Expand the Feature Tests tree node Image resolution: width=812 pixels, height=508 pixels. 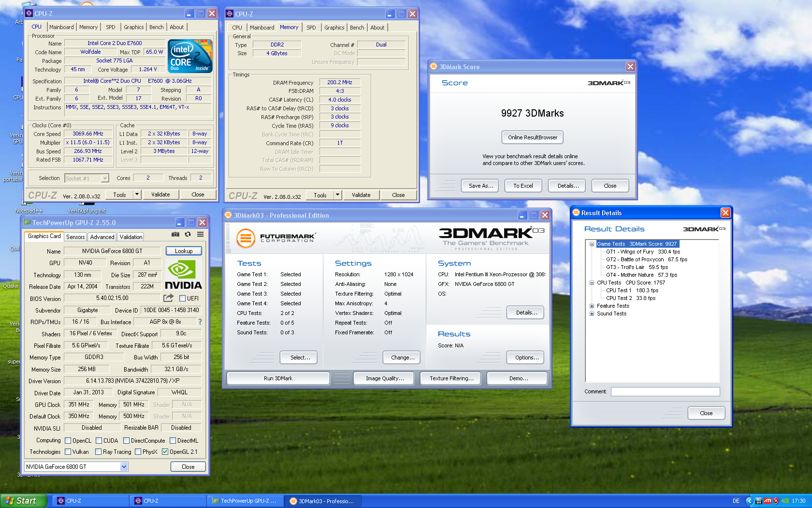(592, 306)
